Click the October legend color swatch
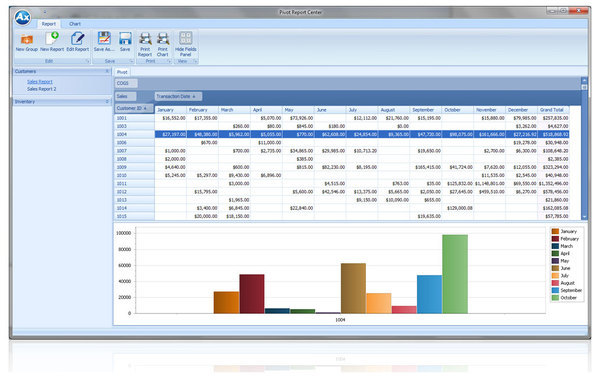 point(555,298)
